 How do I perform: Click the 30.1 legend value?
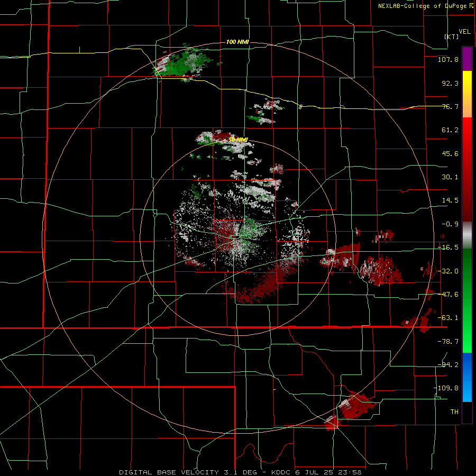(450, 177)
